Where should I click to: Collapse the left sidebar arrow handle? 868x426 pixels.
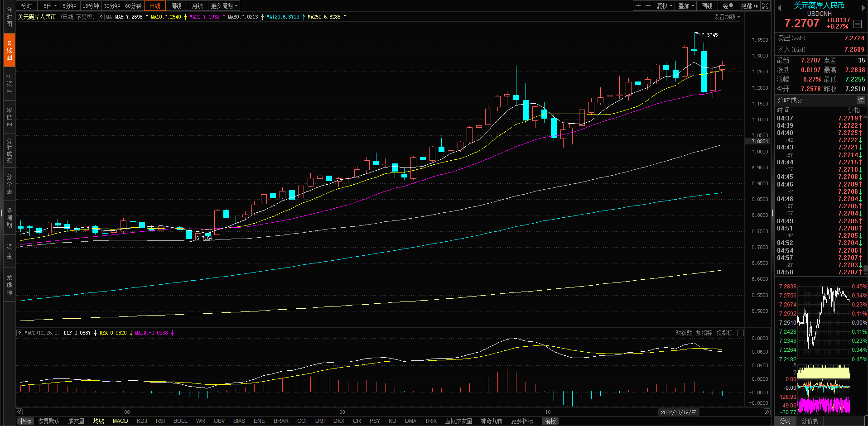pyautogui.click(x=2, y=212)
